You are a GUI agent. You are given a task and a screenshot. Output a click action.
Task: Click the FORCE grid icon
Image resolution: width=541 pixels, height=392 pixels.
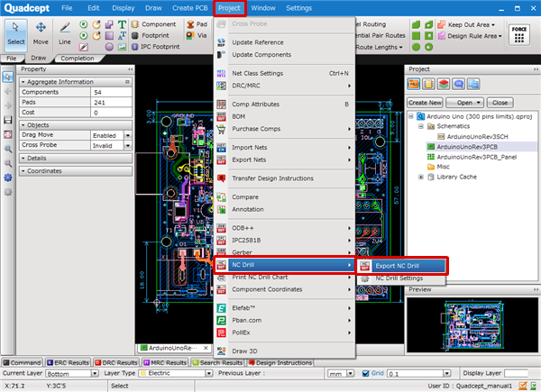(x=519, y=34)
